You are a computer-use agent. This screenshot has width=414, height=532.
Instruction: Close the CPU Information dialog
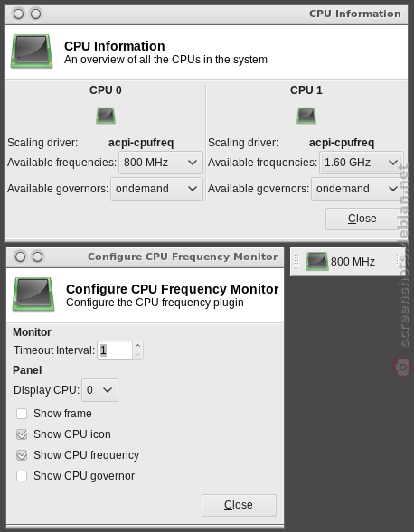[x=362, y=219]
